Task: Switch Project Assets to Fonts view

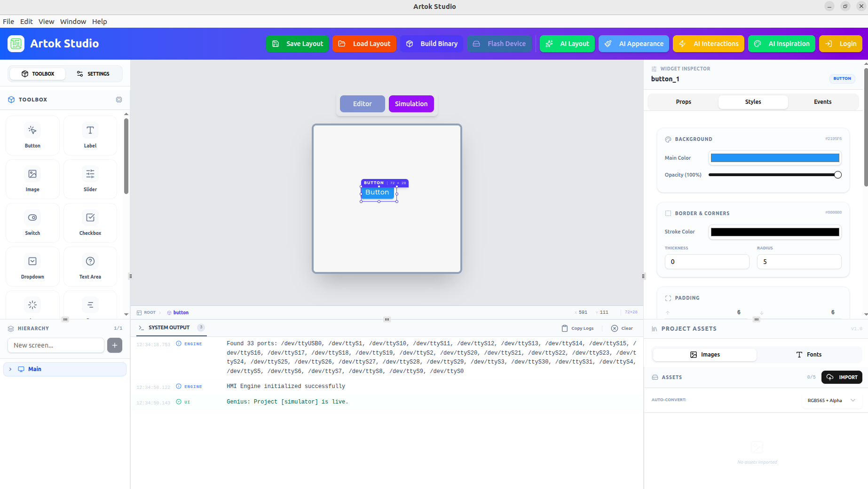Action: pyautogui.click(x=810, y=354)
